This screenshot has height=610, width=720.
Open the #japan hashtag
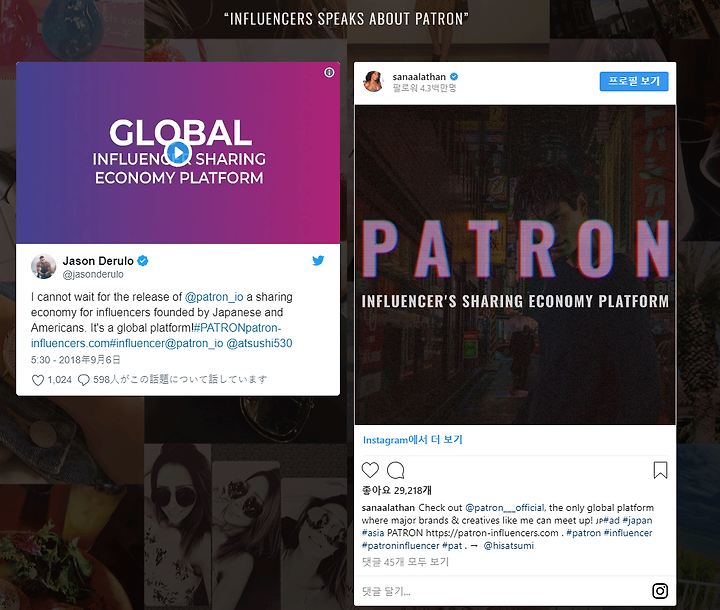(637, 520)
